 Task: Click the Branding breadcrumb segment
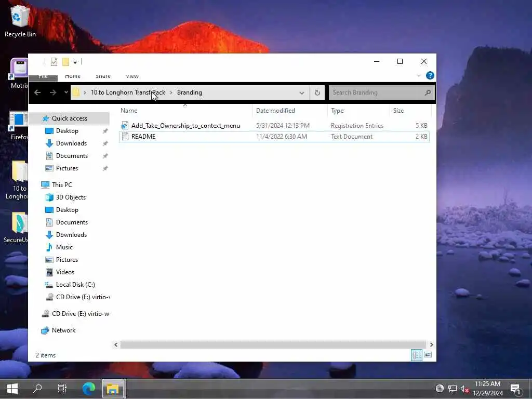[x=189, y=92]
